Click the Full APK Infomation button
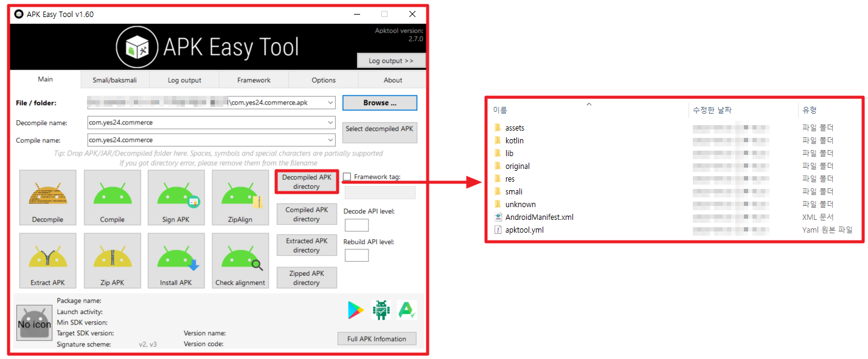Viewport: 868px width, 359px height. (x=377, y=339)
